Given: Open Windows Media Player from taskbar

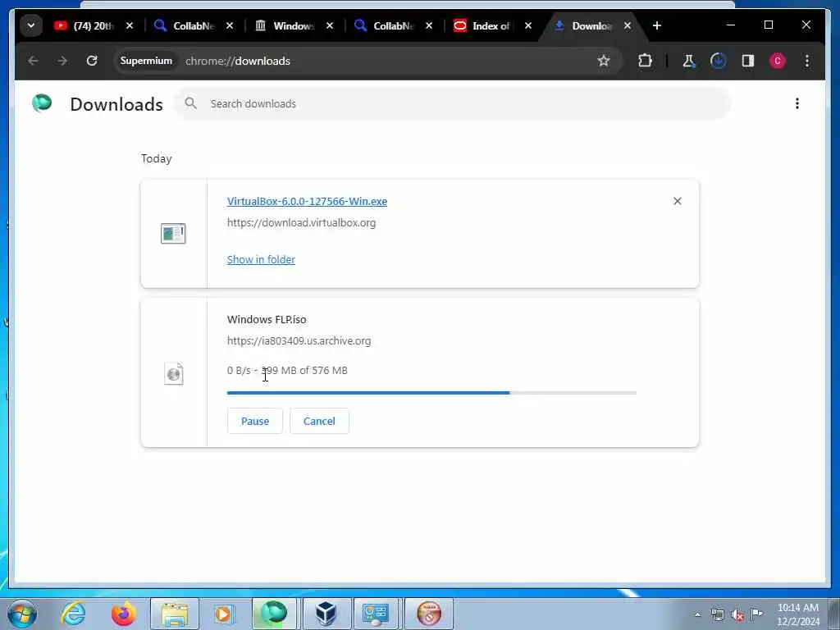Looking at the screenshot, I should click(223, 614).
